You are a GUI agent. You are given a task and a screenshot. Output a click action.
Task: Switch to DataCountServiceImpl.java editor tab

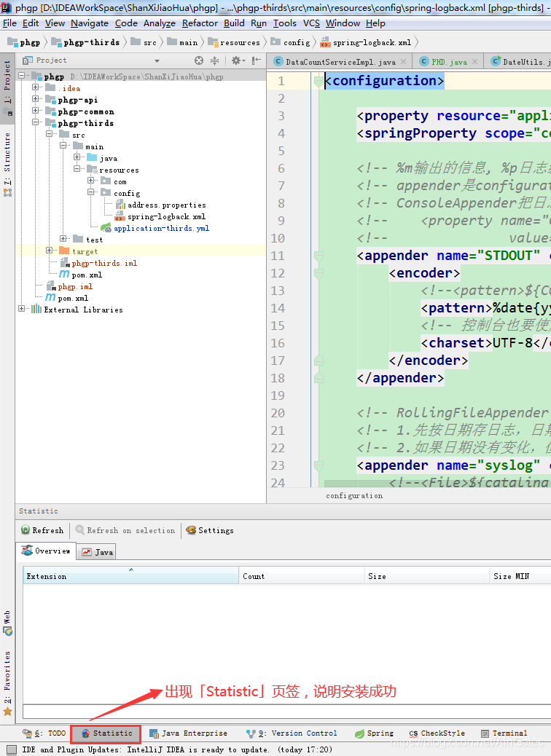340,62
